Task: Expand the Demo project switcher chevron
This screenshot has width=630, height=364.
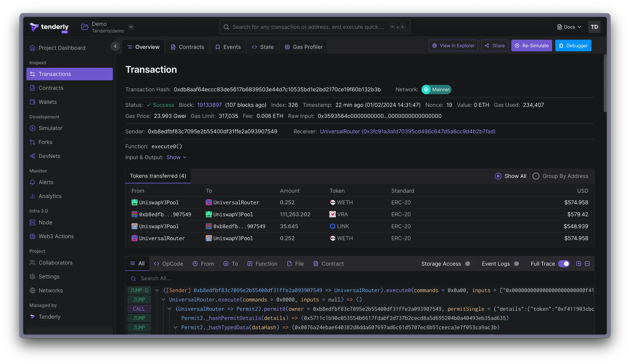Action: coord(131,27)
